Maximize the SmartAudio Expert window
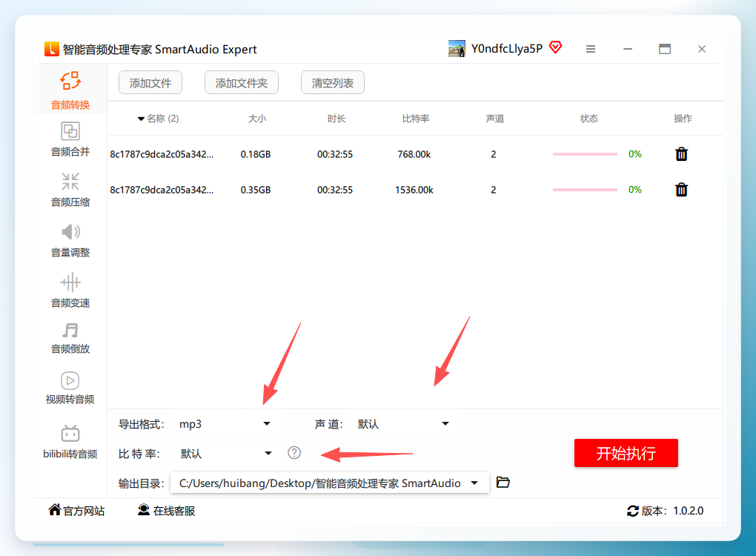This screenshot has height=556, width=756. click(x=665, y=49)
